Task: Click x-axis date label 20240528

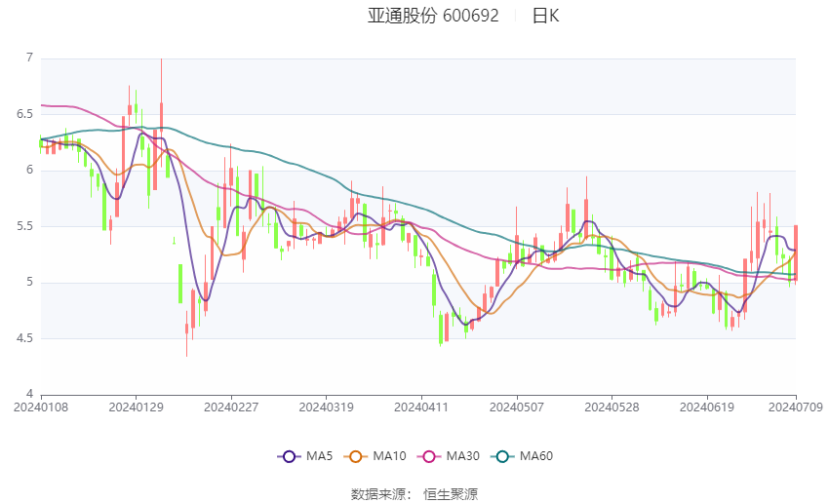Action: click(x=612, y=407)
